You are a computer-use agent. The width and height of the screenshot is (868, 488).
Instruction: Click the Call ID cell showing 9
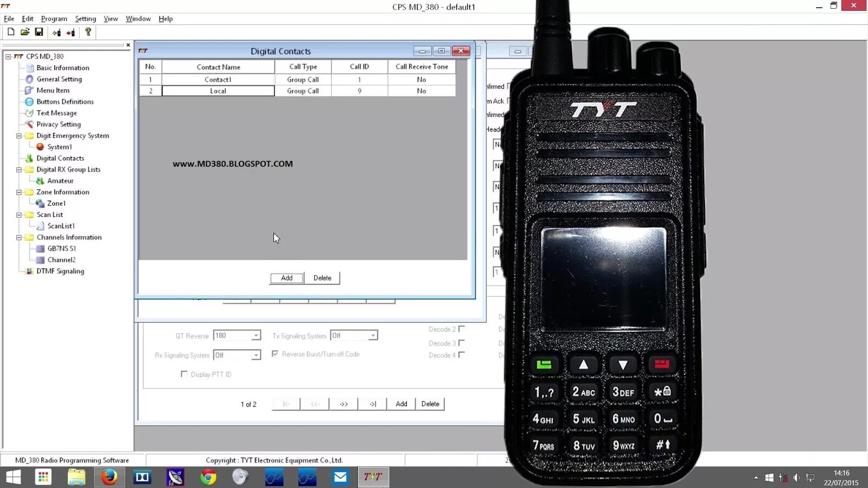click(359, 91)
